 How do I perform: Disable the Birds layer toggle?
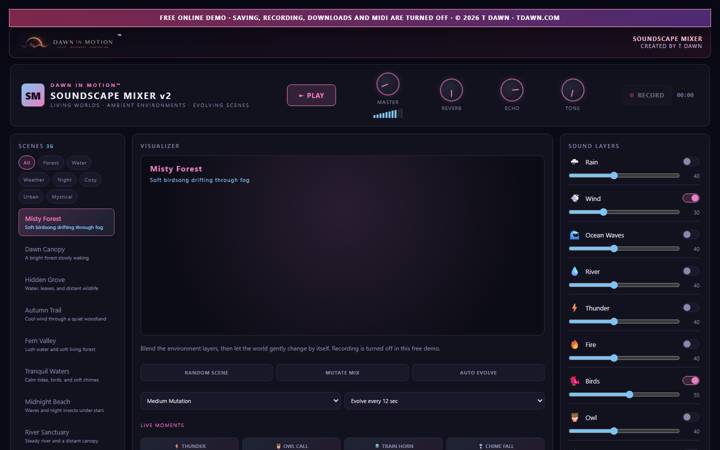(691, 380)
